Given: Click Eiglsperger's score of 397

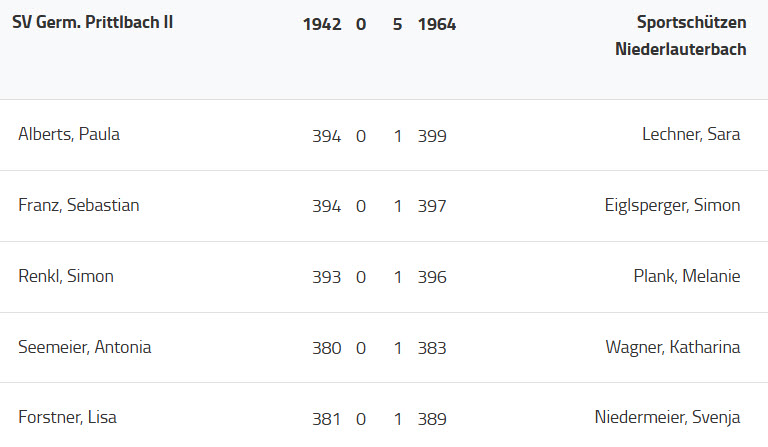Looking at the screenshot, I should click(432, 207).
